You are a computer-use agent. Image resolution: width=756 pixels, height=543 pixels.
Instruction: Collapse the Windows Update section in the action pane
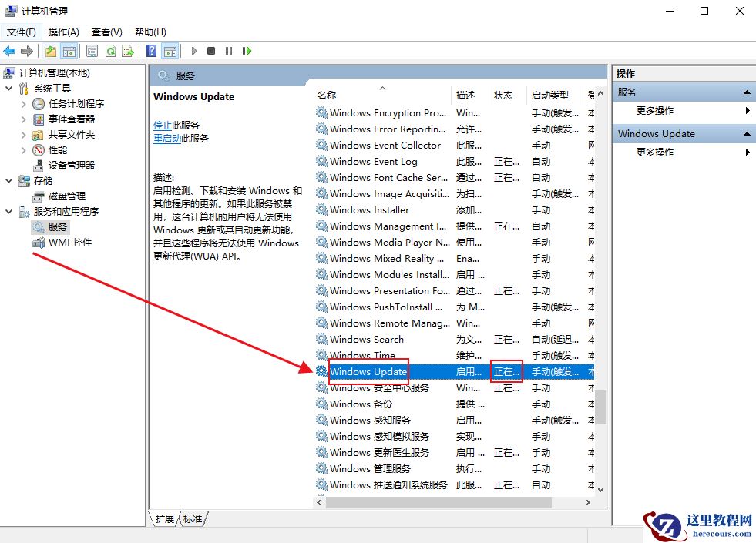click(745, 133)
